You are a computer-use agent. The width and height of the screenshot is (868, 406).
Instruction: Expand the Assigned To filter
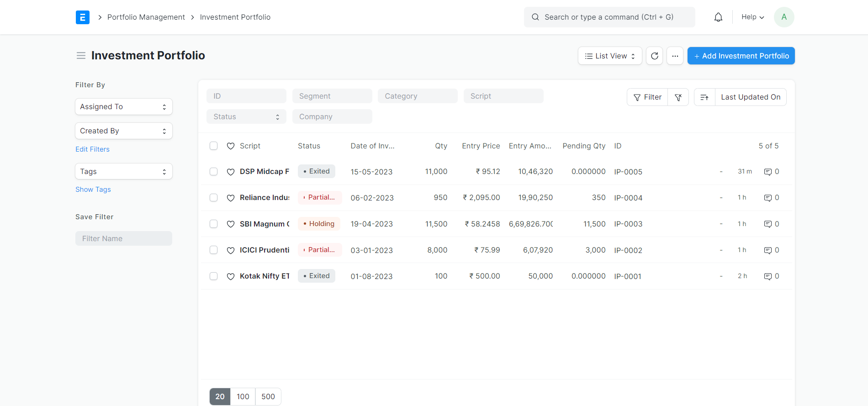pyautogui.click(x=124, y=107)
